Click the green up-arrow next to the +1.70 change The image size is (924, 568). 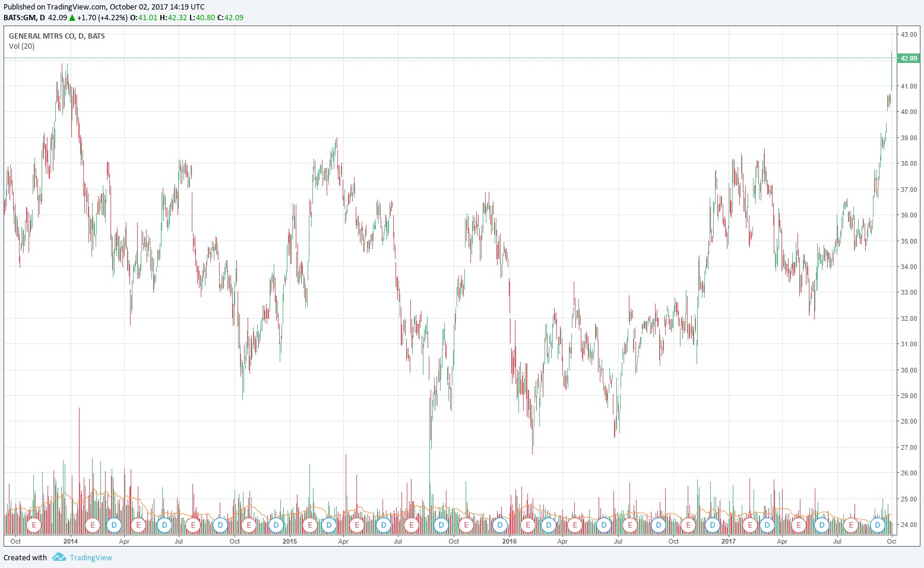coord(72,17)
